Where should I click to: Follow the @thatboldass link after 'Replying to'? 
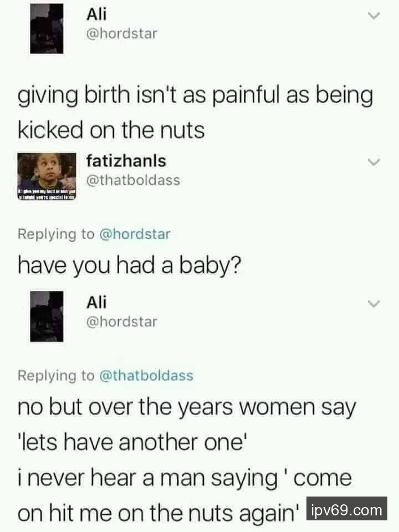tap(146, 376)
